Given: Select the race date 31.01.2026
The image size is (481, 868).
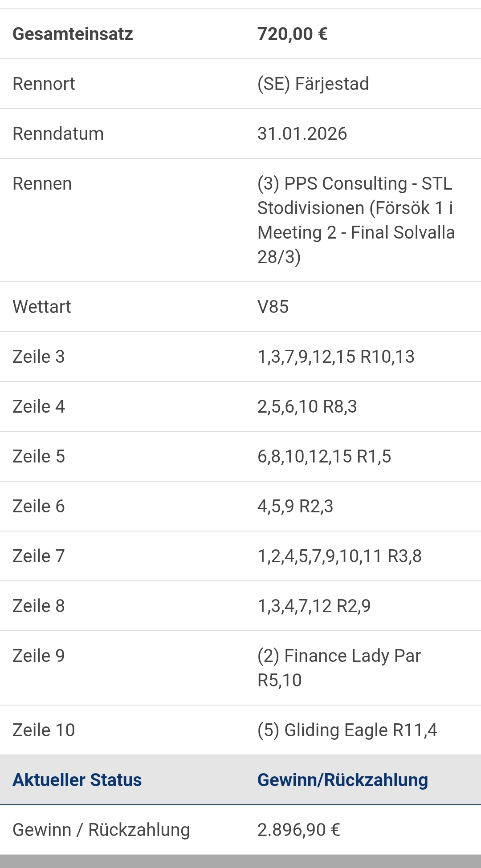Looking at the screenshot, I should coord(302,134).
